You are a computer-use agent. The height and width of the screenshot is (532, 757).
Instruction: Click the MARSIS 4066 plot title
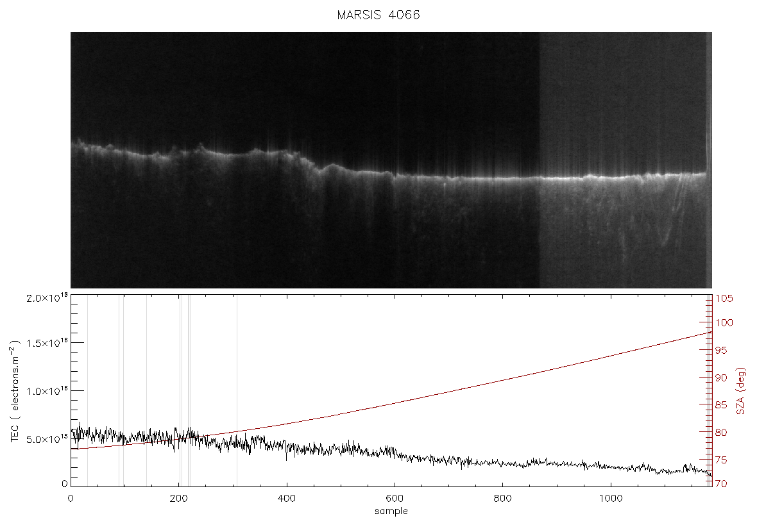[x=378, y=15]
